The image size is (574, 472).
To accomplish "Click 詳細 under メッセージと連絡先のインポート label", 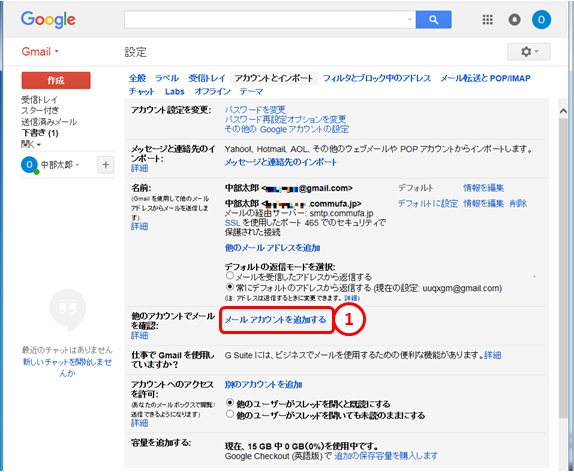I will [139, 168].
